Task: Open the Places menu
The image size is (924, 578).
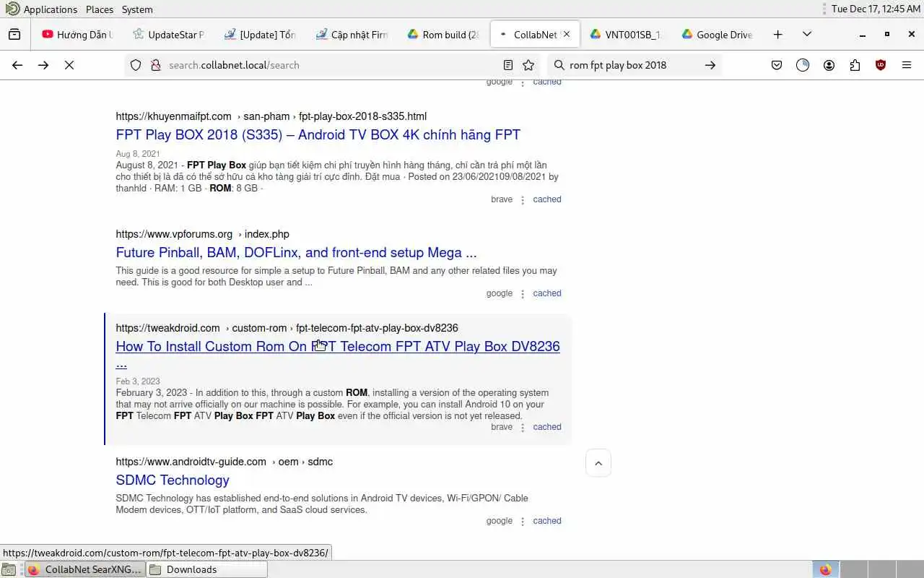Action: [x=100, y=9]
